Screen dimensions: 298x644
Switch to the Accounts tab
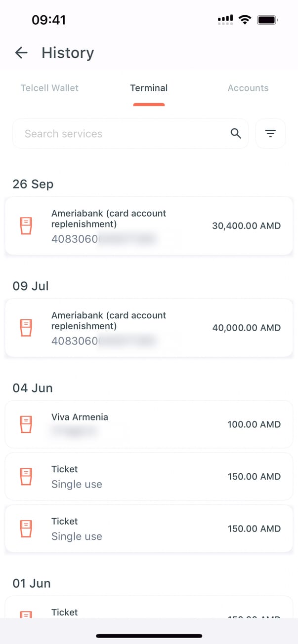point(248,88)
